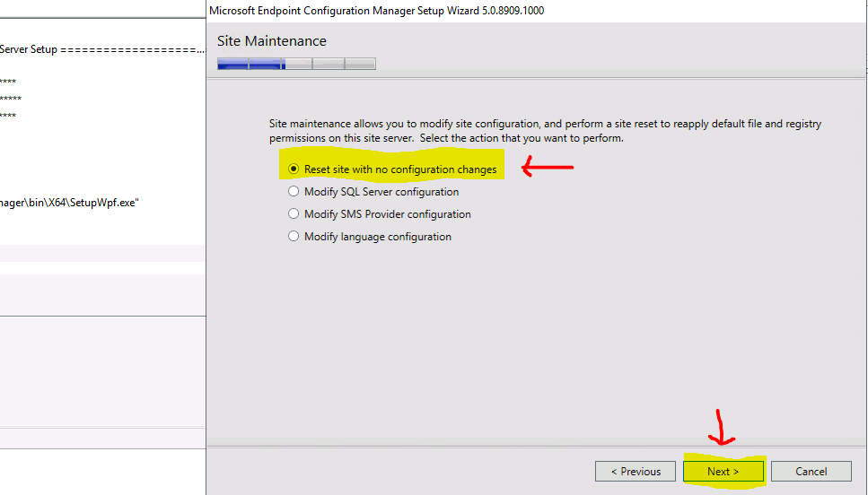Click the wizard title bar text

tap(376, 11)
